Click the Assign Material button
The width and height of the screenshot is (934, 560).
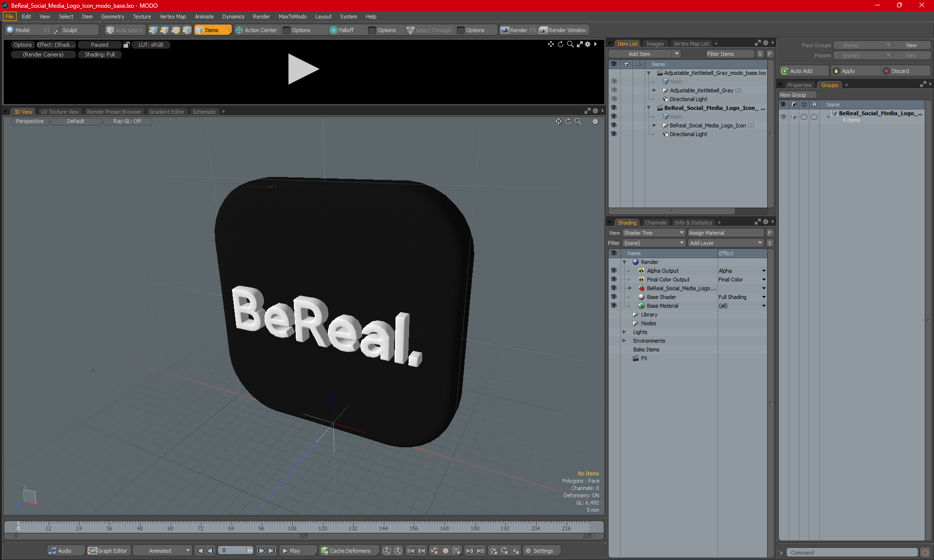click(x=726, y=233)
